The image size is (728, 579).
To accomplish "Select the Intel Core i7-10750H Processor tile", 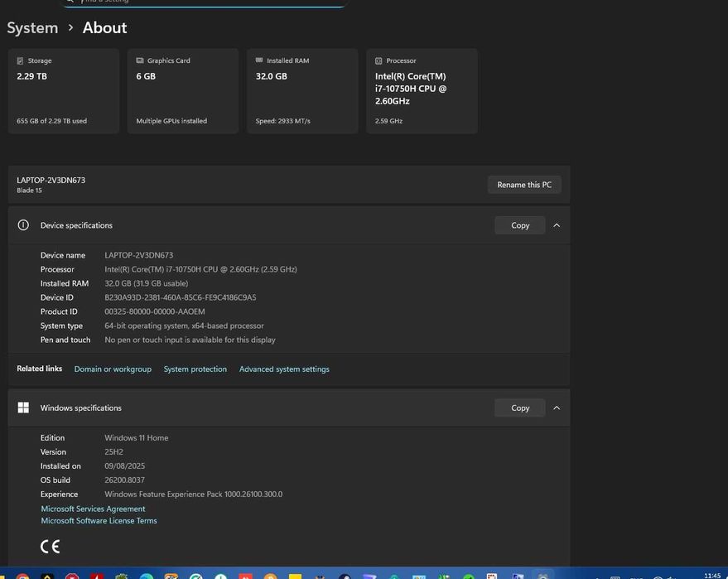I will pos(422,91).
